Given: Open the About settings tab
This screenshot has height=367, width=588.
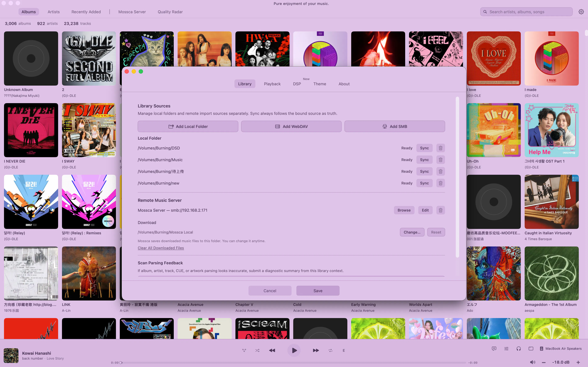Looking at the screenshot, I should (x=344, y=84).
